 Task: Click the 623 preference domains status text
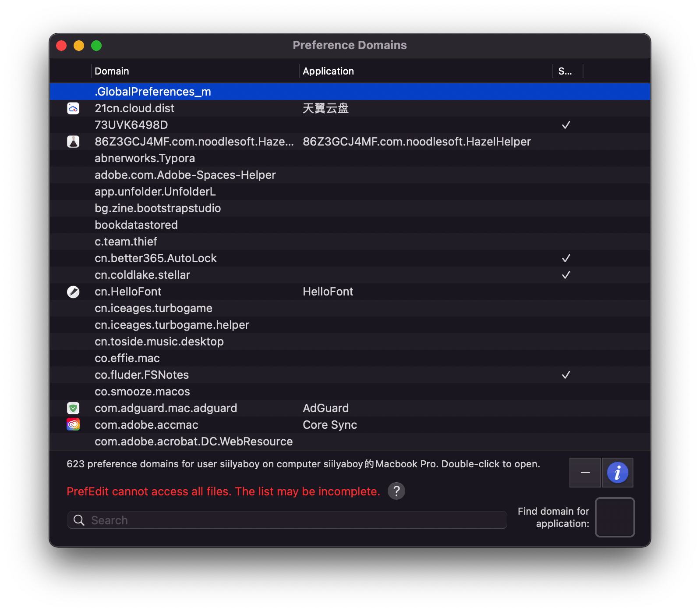(x=303, y=464)
